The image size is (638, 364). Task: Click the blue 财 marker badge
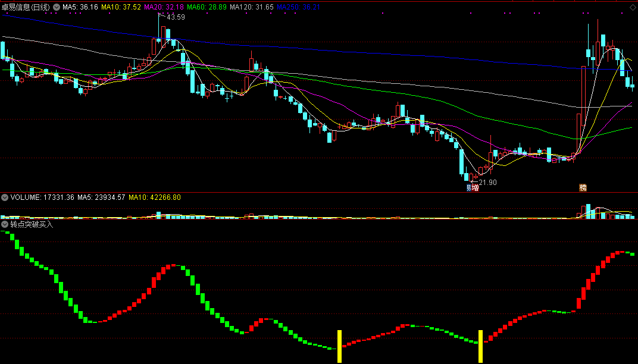tap(469, 187)
